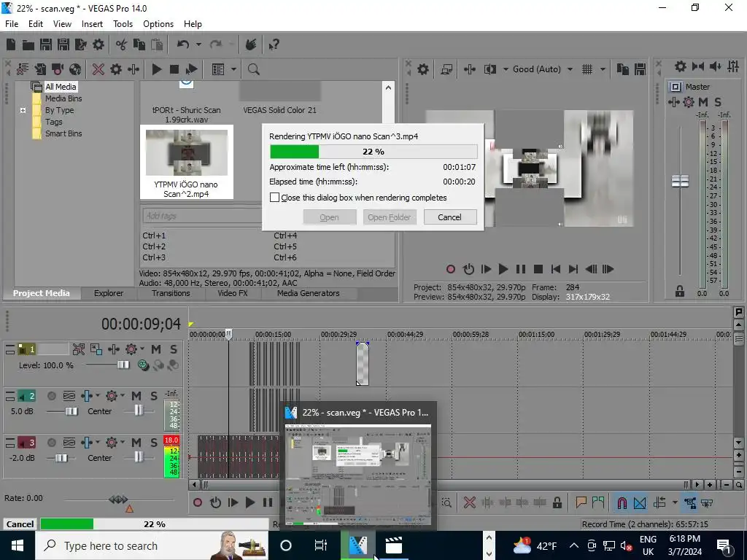Arm audio track 2 for record

point(52,396)
